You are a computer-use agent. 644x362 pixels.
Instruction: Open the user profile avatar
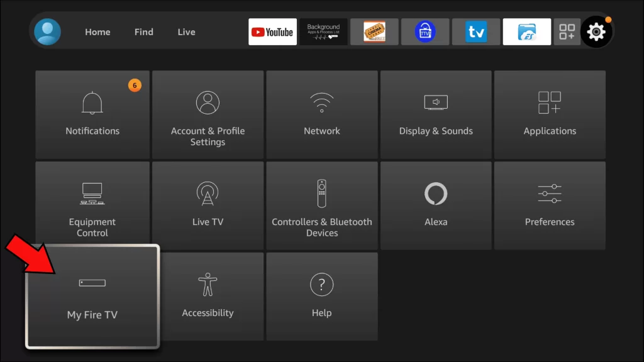[48, 31]
